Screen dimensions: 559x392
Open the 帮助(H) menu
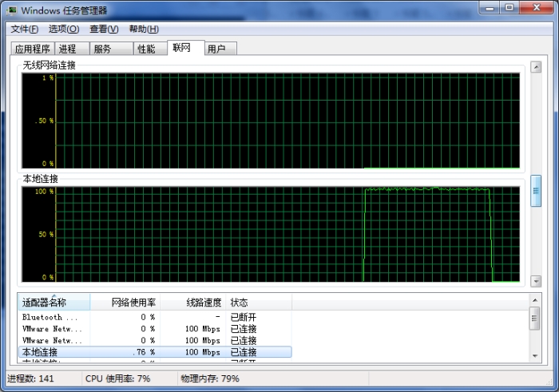144,30
